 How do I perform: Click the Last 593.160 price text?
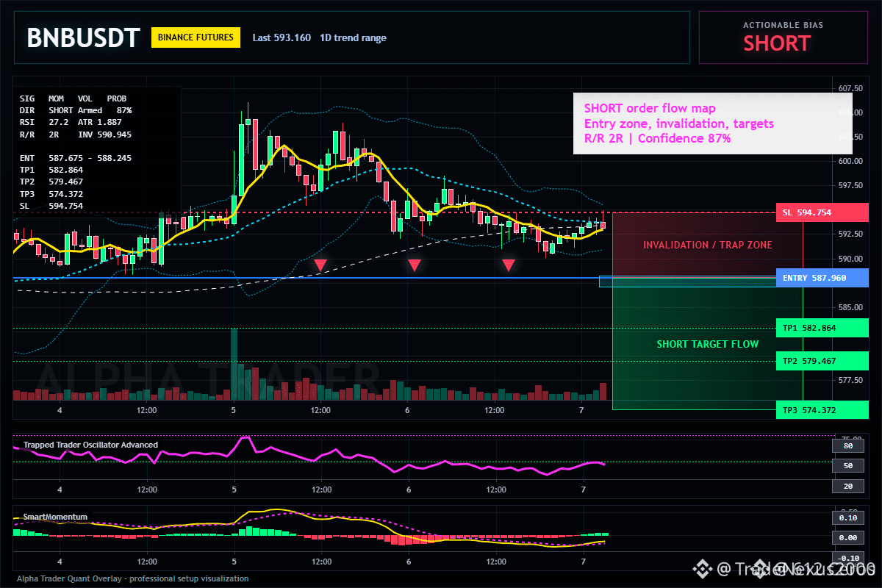[282, 37]
